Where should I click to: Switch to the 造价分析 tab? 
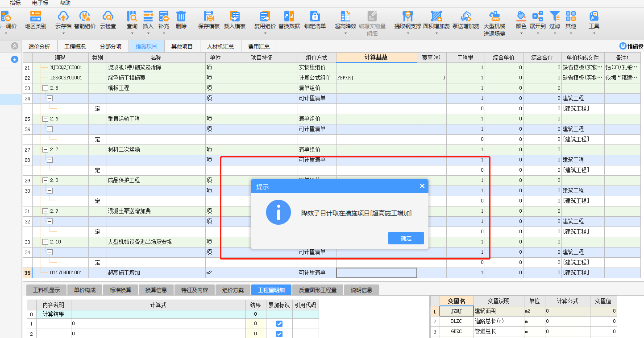(x=39, y=46)
